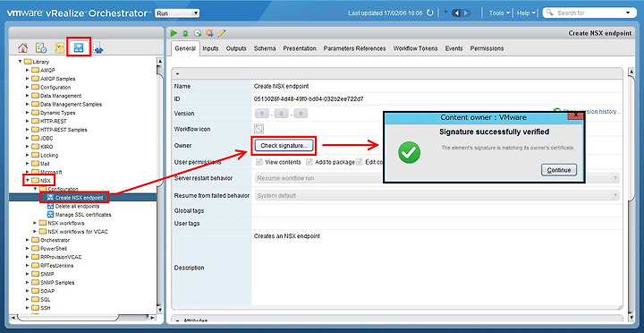Screen dimensions: 644x333
Task: Expand the AMQP folder
Action: pos(28,71)
